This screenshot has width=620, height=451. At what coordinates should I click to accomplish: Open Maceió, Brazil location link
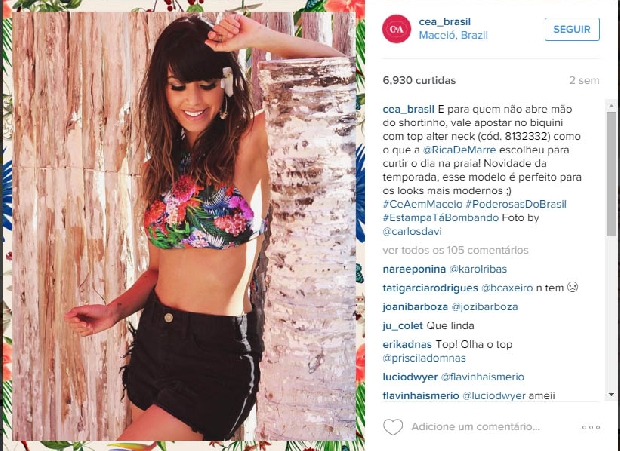[x=453, y=36]
